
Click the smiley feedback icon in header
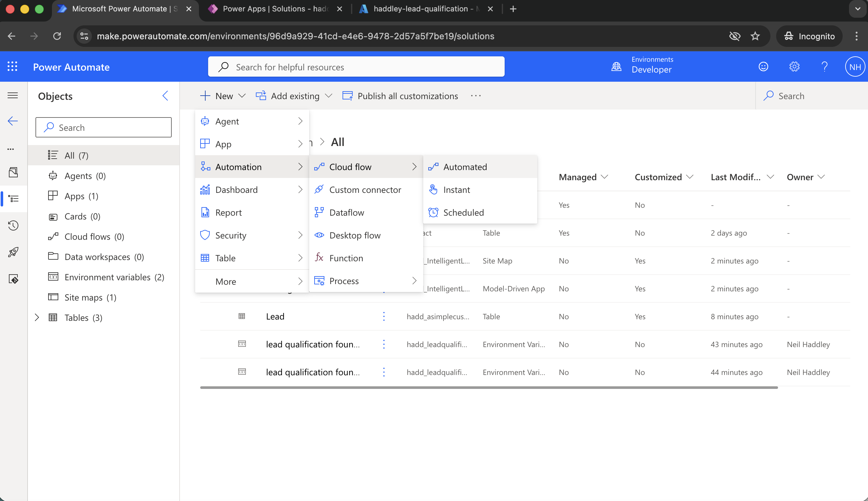click(763, 67)
